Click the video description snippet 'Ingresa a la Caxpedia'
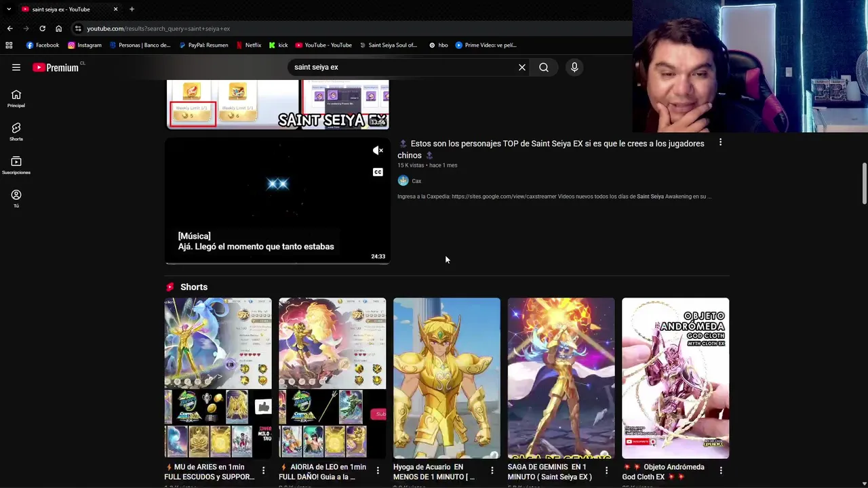The height and width of the screenshot is (488, 868). pos(554,197)
